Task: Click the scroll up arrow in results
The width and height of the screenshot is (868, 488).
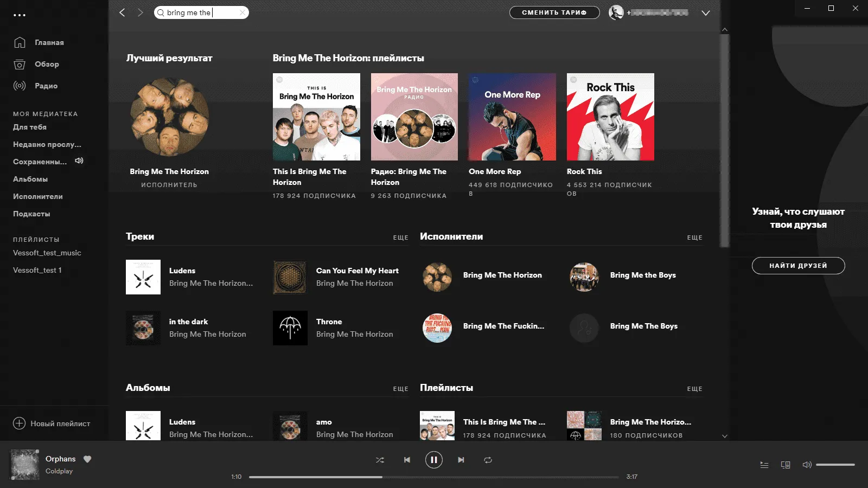Action: click(x=725, y=30)
